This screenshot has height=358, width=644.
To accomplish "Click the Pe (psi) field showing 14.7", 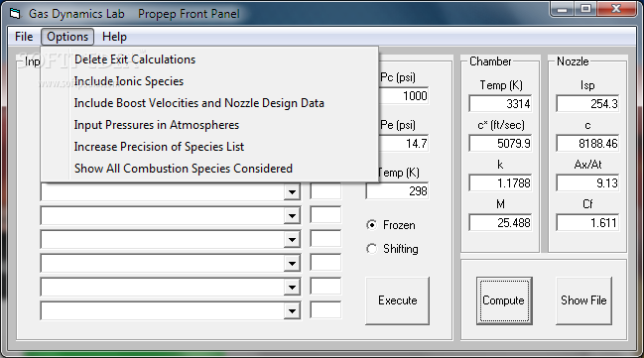I will (x=403, y=144).
